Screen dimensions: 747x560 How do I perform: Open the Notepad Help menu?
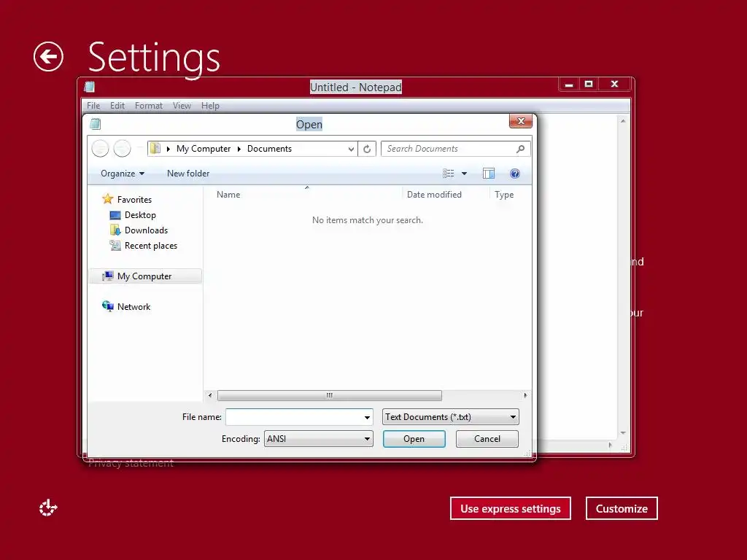pos(210,106)
